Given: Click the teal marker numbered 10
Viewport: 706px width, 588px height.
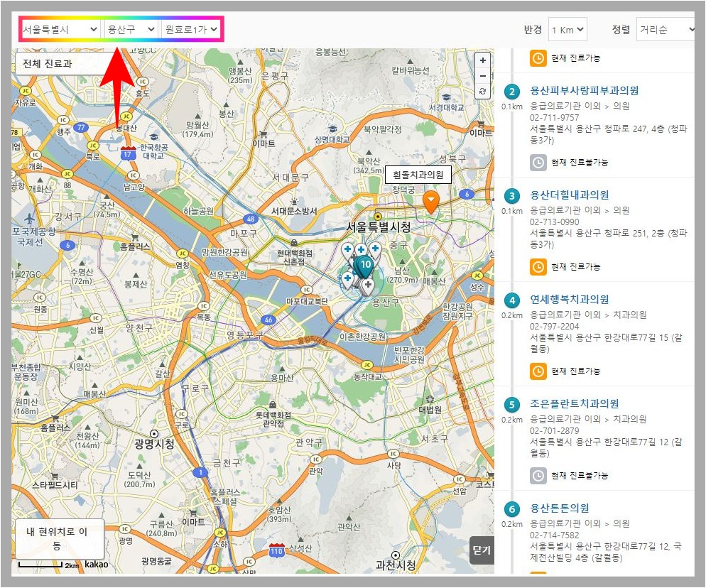Looking at the screenshot, I should coord(365,266).
